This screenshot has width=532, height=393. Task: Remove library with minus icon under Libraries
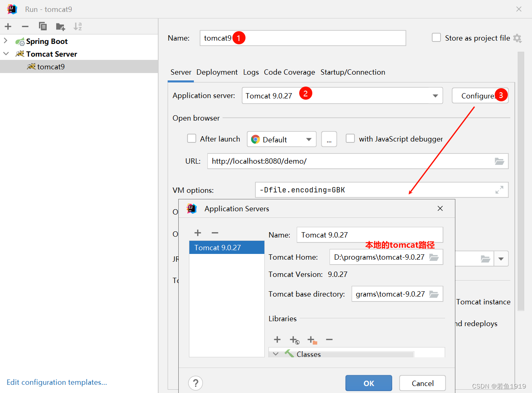(329, 339)
